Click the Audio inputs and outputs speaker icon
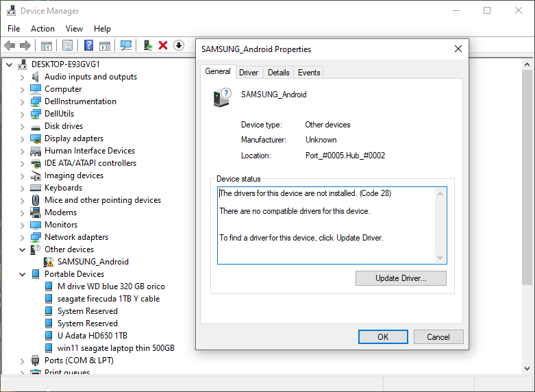This screenshot has height=392, width=535. (x=36, y=77)
